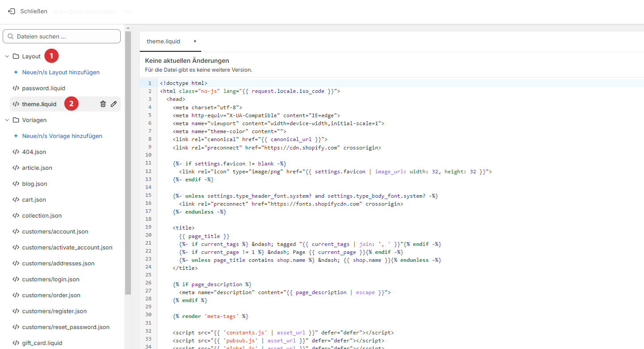Click the code icon beside customers/account.json
Viewport: 644px width, 349px height.
tap(16, 231)
